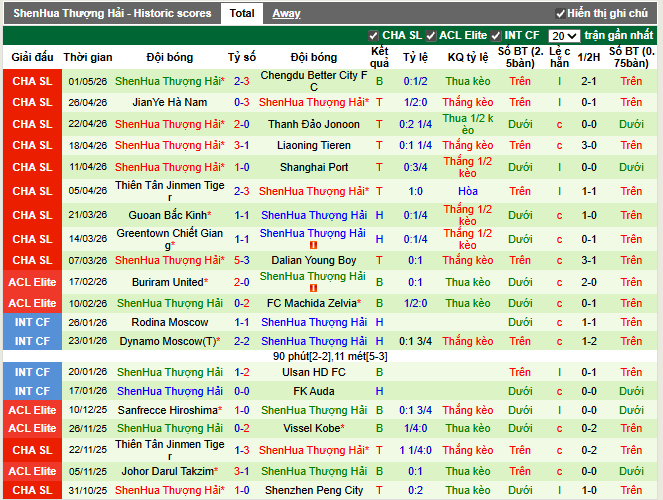Click the date 11/04/26

coord(88,167)
